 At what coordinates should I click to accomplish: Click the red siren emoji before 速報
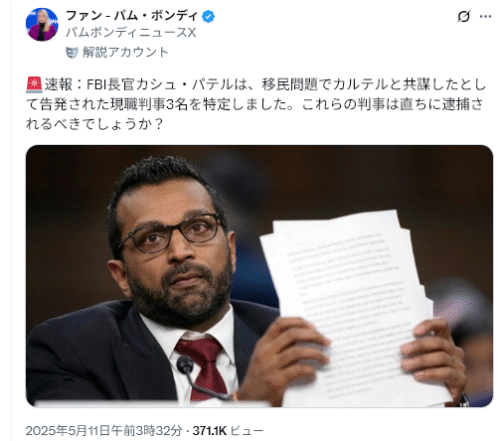click(34, 85)
